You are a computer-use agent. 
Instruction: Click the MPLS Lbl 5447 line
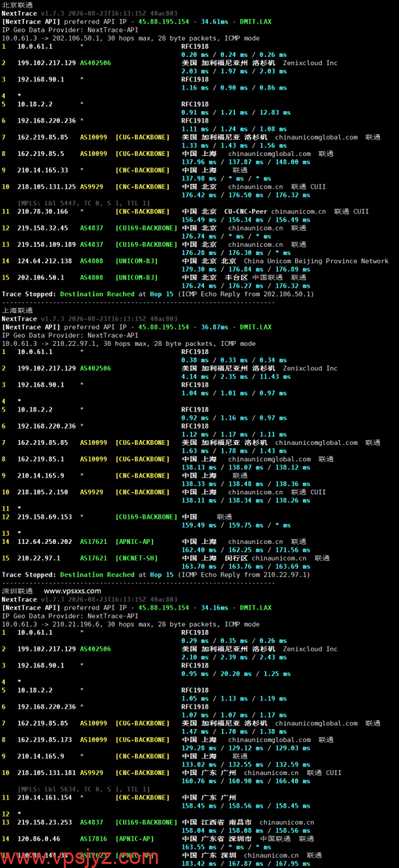(x=83, y=203)
